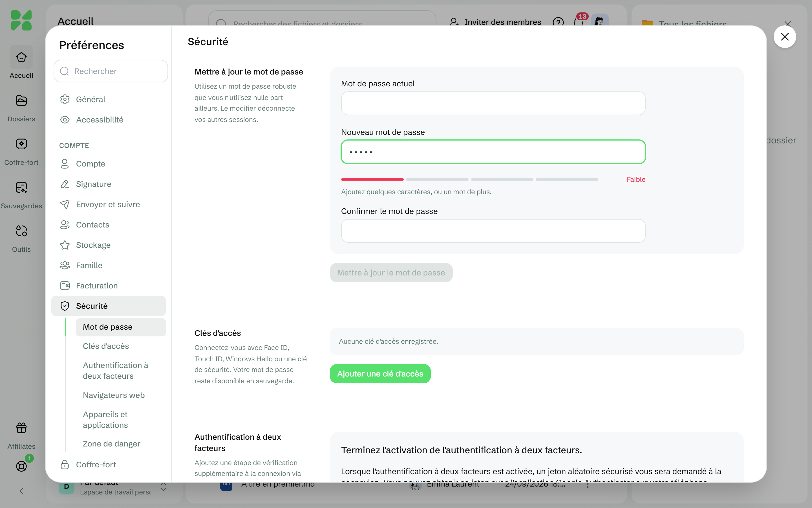The width and height of the screenshot is (812, 508).
Task: Select Mot de passe sub-item
Action: pos(121,327)
